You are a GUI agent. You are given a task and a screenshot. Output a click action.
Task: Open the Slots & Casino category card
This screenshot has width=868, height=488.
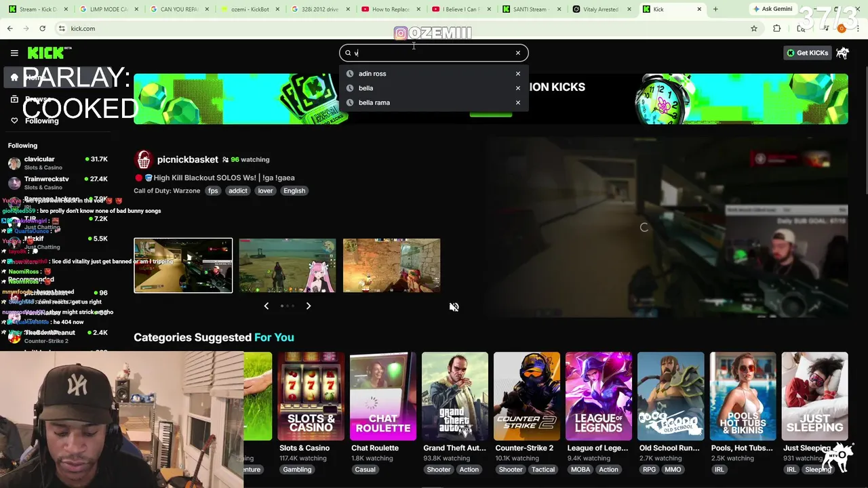311,396
